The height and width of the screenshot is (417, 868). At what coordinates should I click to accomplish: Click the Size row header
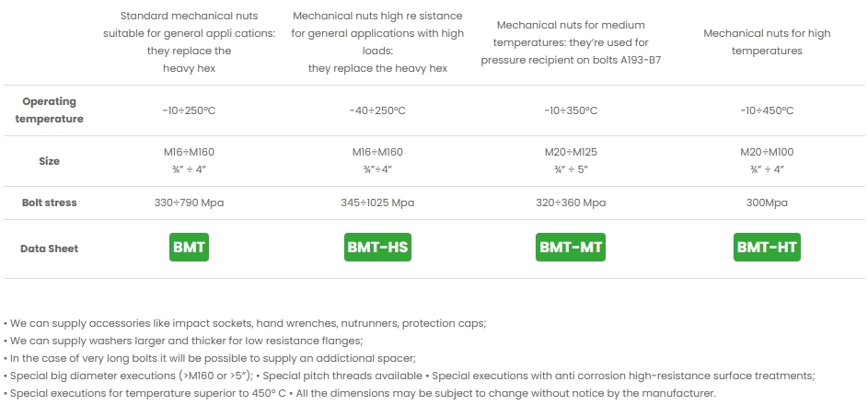[x=50, y=161]
